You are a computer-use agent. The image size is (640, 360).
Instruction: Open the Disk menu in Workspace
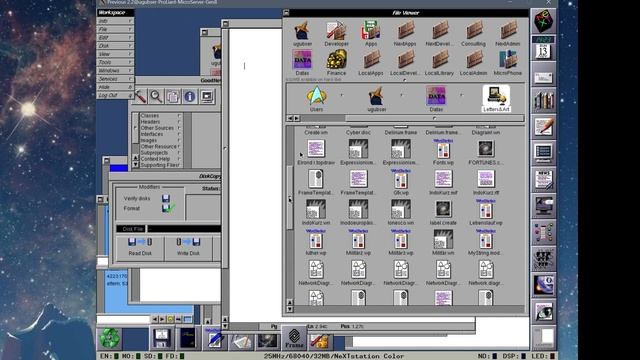tap(115, 46)
